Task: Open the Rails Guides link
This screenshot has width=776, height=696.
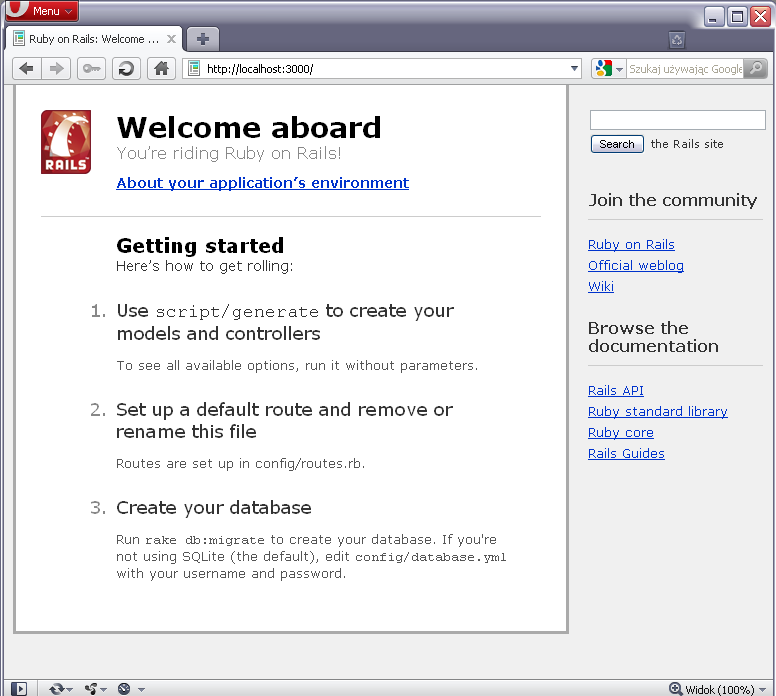Action: tap(626, 453)
